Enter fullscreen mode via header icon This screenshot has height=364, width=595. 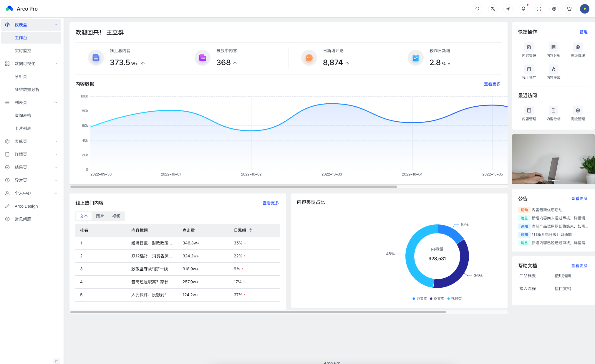click(538, 9)
